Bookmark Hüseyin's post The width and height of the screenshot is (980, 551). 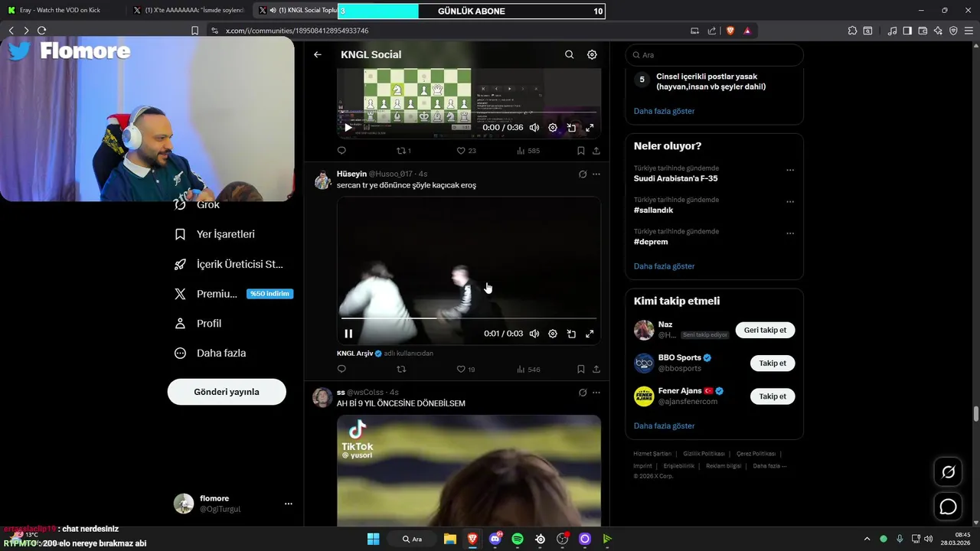tap(581, 369)
